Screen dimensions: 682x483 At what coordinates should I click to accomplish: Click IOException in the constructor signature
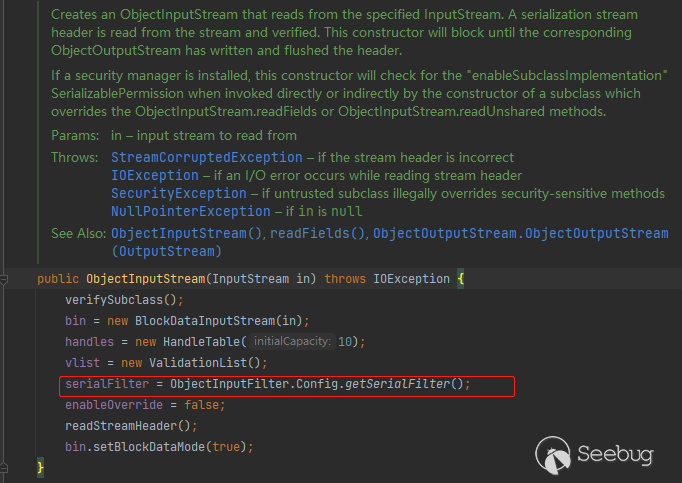411,279
